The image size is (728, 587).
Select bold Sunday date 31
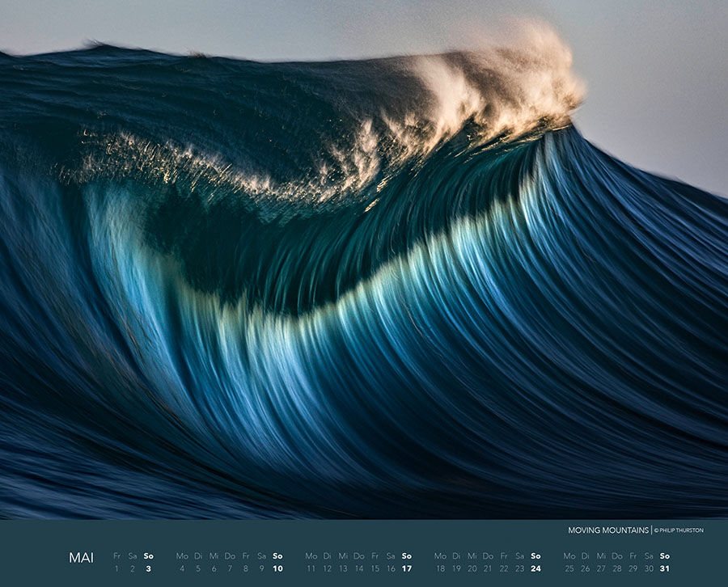pos(665,568)
